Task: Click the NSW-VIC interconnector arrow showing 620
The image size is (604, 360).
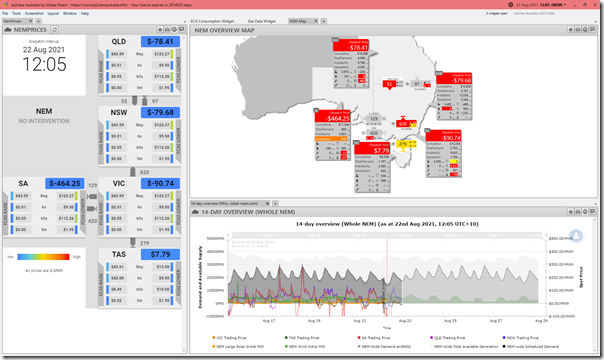Action: pyautogui.click(x=133, y=172)
